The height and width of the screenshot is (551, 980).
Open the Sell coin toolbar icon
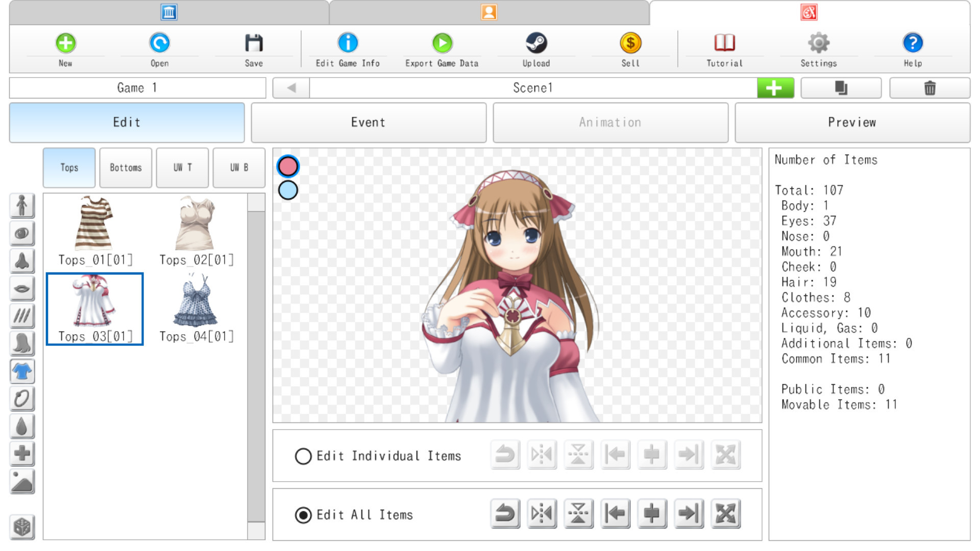630,43
